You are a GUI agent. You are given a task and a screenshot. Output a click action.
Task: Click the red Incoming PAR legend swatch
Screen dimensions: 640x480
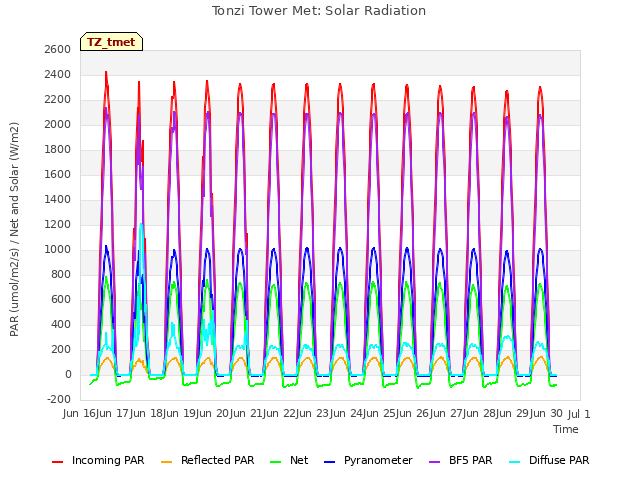point(58,462)
